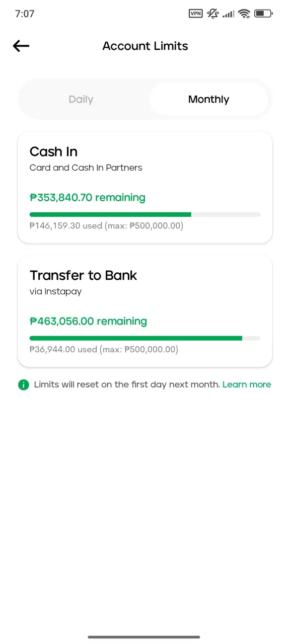Go back using the arrow icon
The height and width of the screenshot is (644, 290).
point(21,46)
